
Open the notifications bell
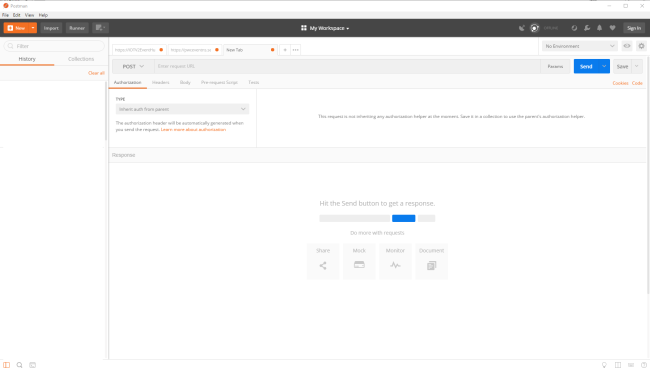tap(599, 28)
